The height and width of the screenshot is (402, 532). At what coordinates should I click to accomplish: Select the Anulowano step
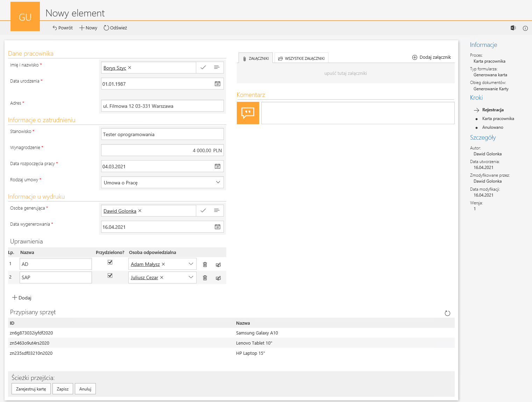click(492, 127)
